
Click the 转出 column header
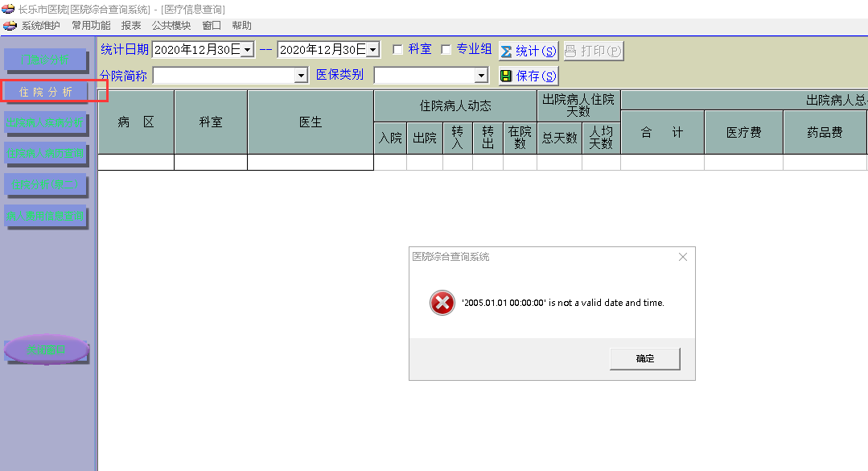click(487, 138)
